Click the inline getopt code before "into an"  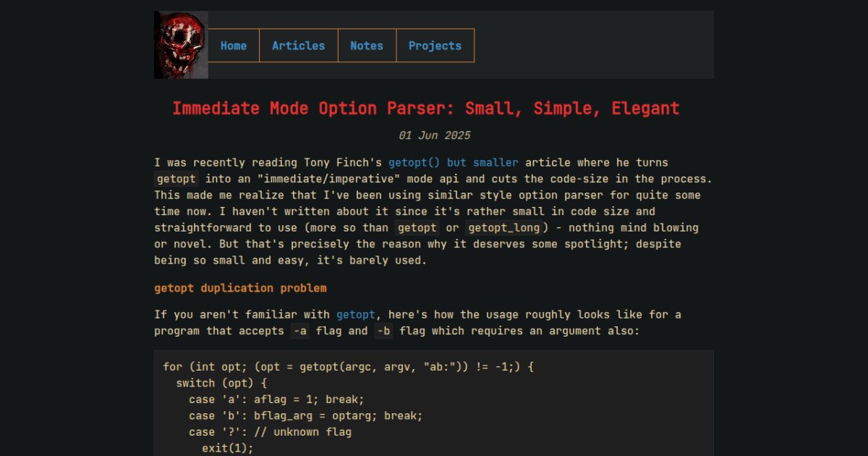(x=176, y=179)
